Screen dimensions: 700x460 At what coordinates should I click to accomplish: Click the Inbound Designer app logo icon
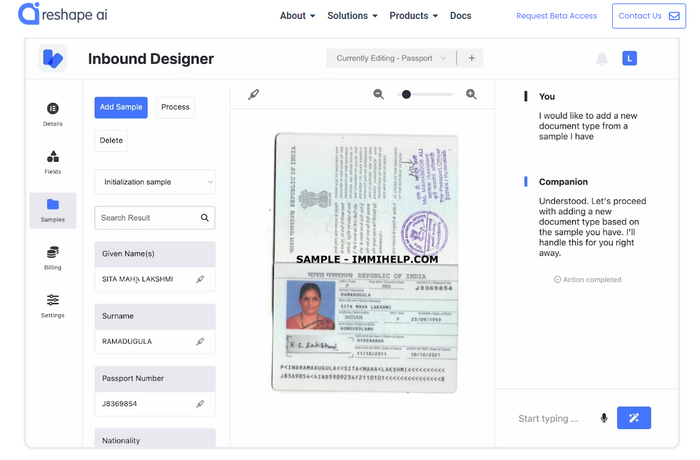click(x=53, y=58)
